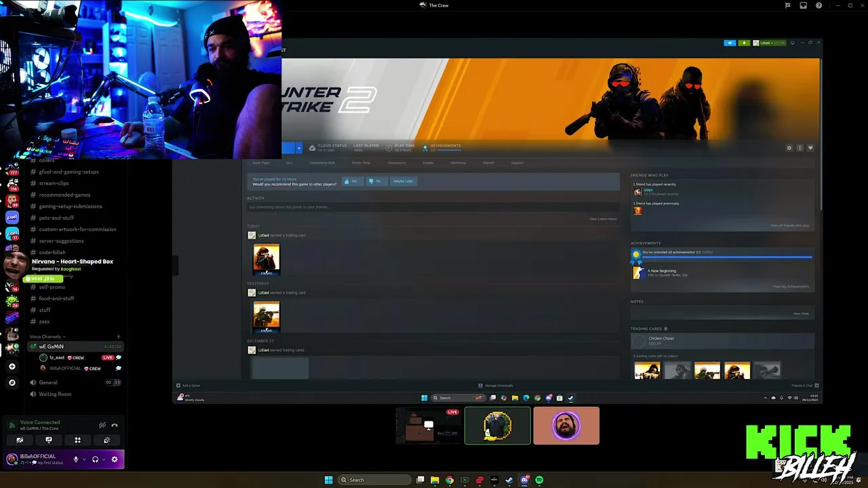Mute microphone in Discord user panel
The image size is (868, 488).
76,460
